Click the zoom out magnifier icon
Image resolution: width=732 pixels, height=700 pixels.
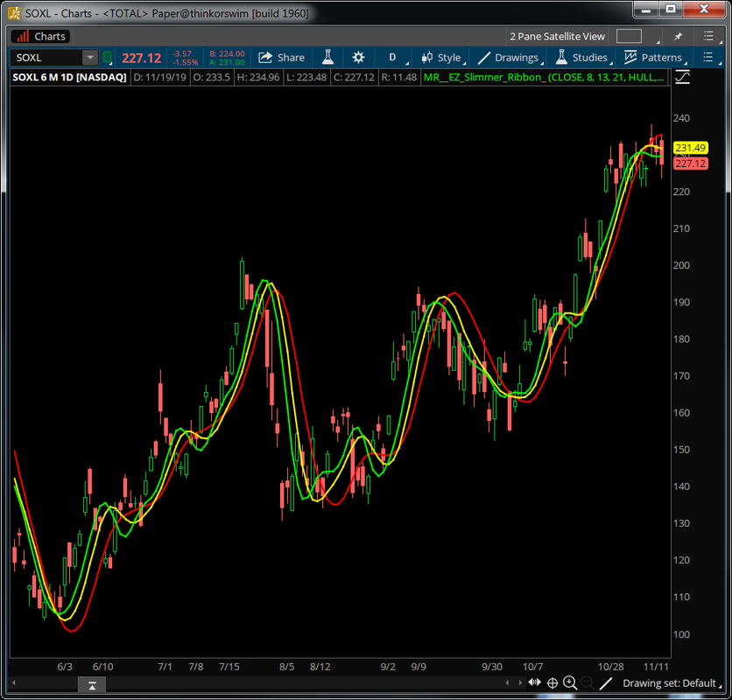[x=587, y=683]
